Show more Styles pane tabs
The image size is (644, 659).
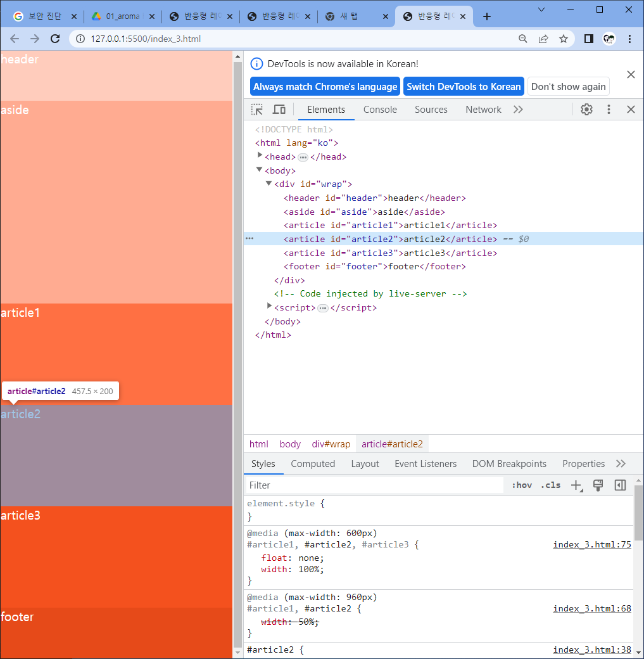(x=621, y=464)
